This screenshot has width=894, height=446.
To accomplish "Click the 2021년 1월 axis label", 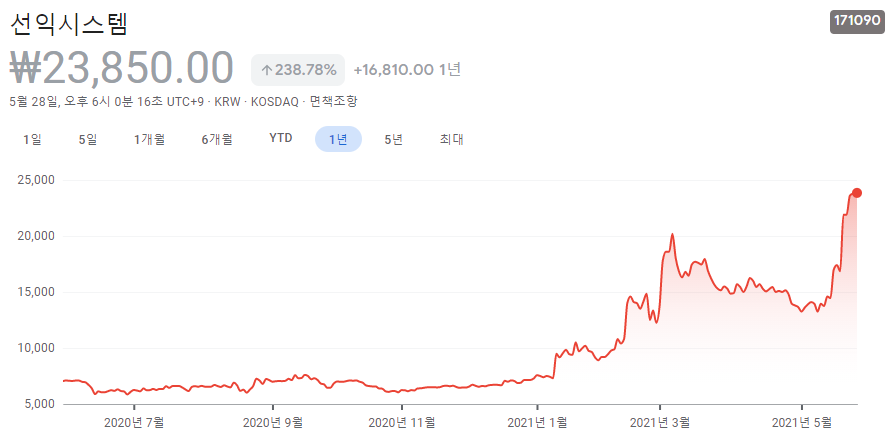I will click(537, 423).
